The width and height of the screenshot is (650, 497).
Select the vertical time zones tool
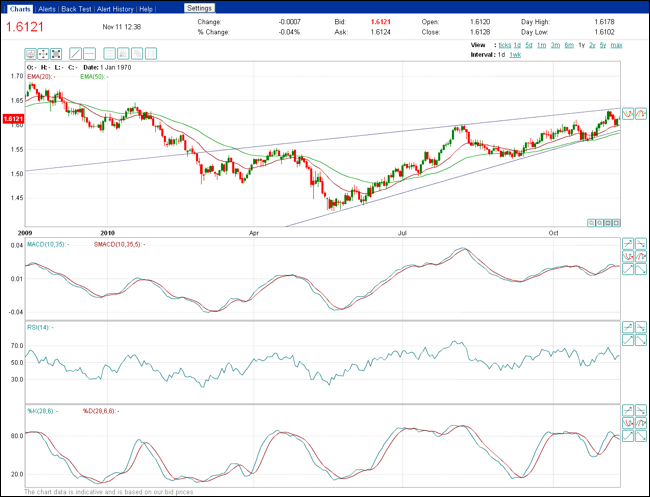(151, 53)
